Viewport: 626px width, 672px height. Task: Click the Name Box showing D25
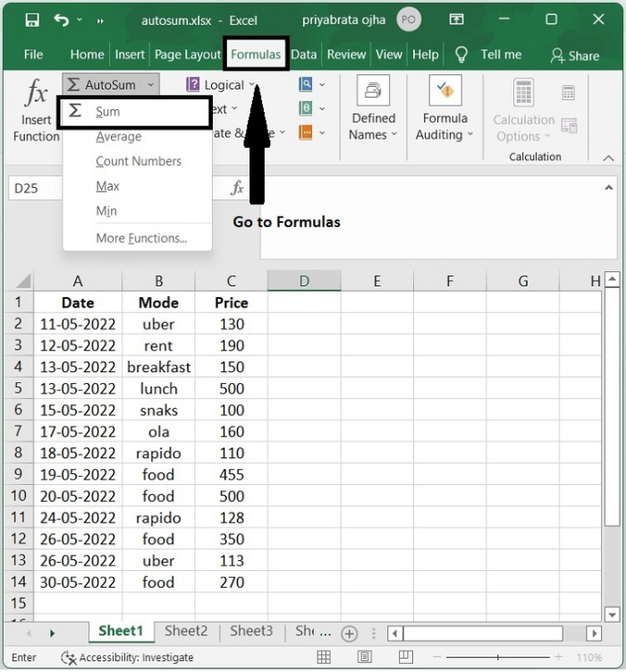[x=36, y=188]
